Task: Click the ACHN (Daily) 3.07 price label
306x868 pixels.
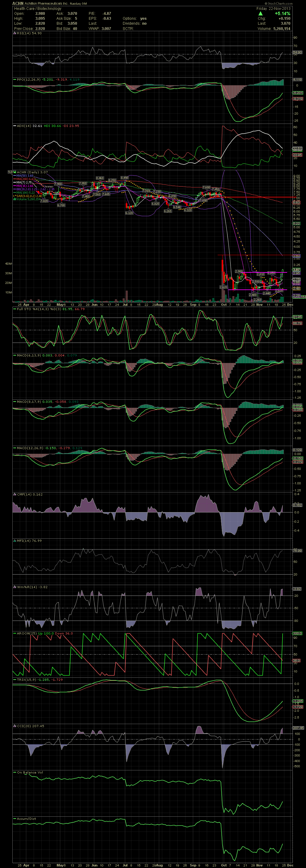Action: pos(32,172)
